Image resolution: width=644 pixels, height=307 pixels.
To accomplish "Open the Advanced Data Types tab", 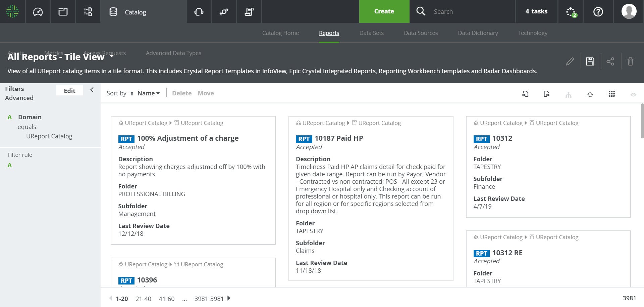I will [x=173, y=53].
